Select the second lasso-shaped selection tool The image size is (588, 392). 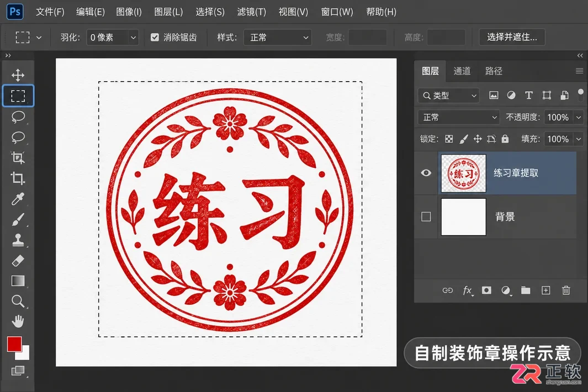[x=18, y=137]
